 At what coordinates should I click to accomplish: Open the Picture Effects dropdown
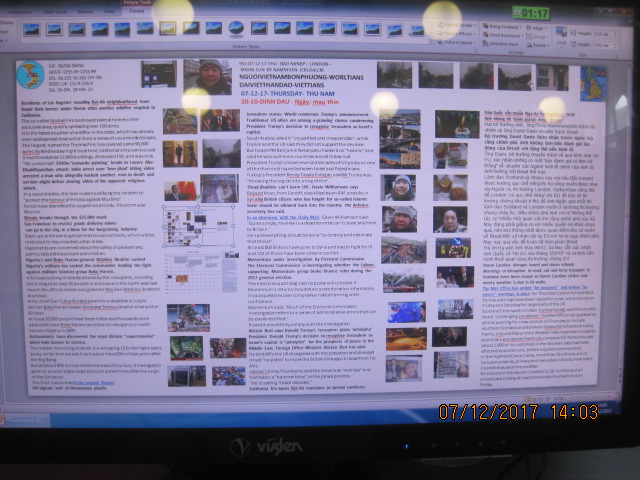click(456, 34)
